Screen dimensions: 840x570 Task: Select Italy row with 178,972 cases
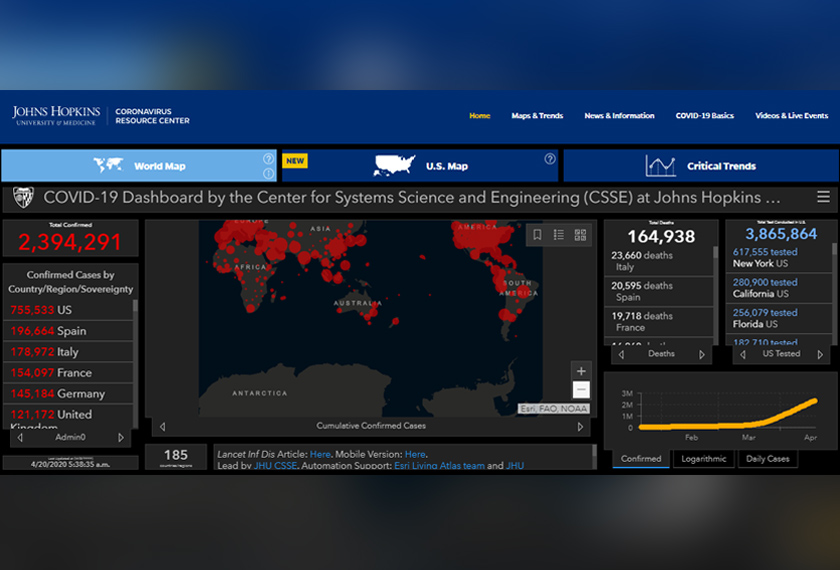click(68, 351)
